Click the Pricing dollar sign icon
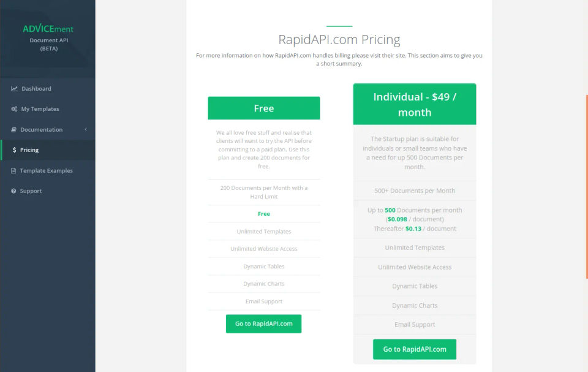 [x=14, y=150]
